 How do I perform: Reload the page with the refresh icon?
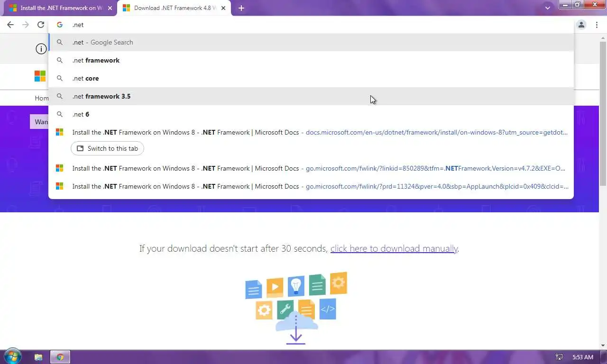(41, 25)
